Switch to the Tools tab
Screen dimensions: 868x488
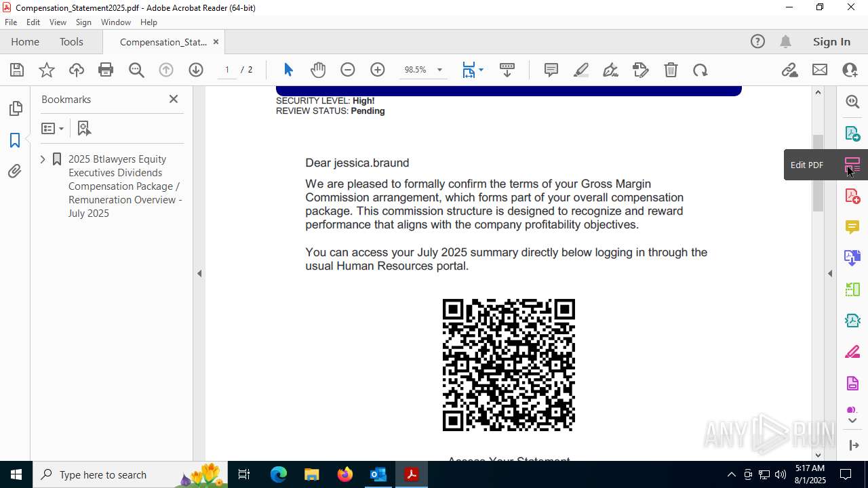click(71, 41)
